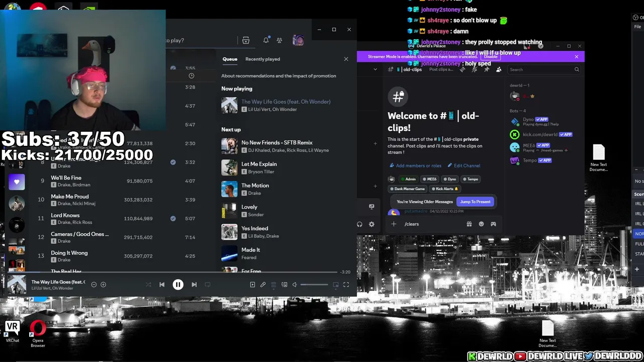Toggle the Discord member list icon
This screenshot has height=362, width=644.
pos(499,70)
